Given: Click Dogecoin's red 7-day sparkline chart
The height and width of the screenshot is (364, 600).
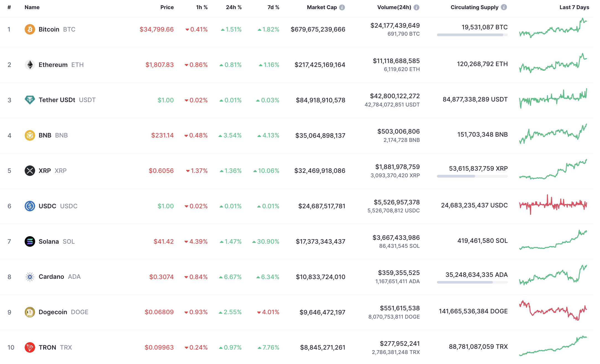Looking at the screenshot, I should 553,311.
